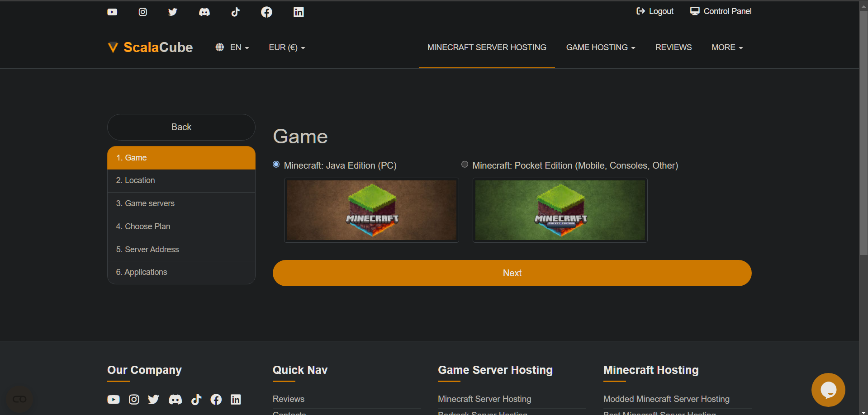Viewport: 868px width, 415px height.
Task: Click the ScalaCube logo
Action: click(150, 47)
